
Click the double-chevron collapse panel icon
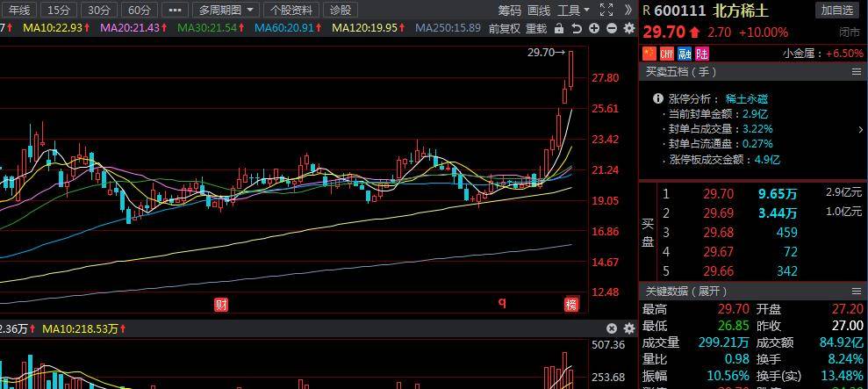pyautogui.click(x=628, y=10)
